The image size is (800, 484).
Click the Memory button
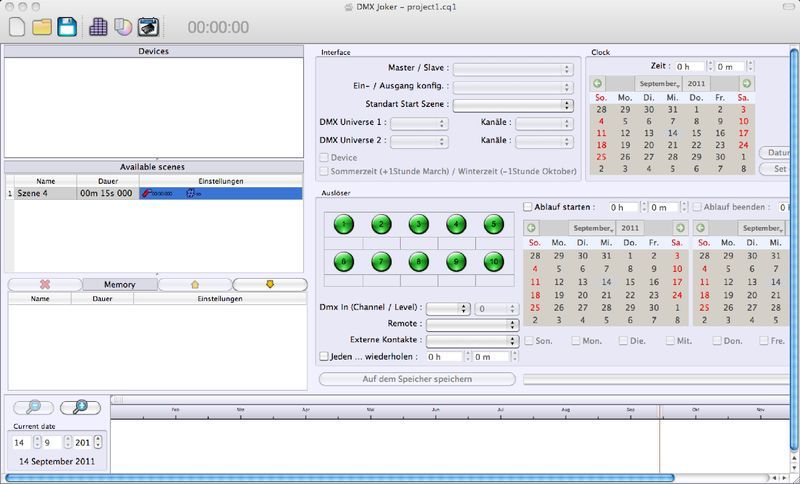(120, 285)
